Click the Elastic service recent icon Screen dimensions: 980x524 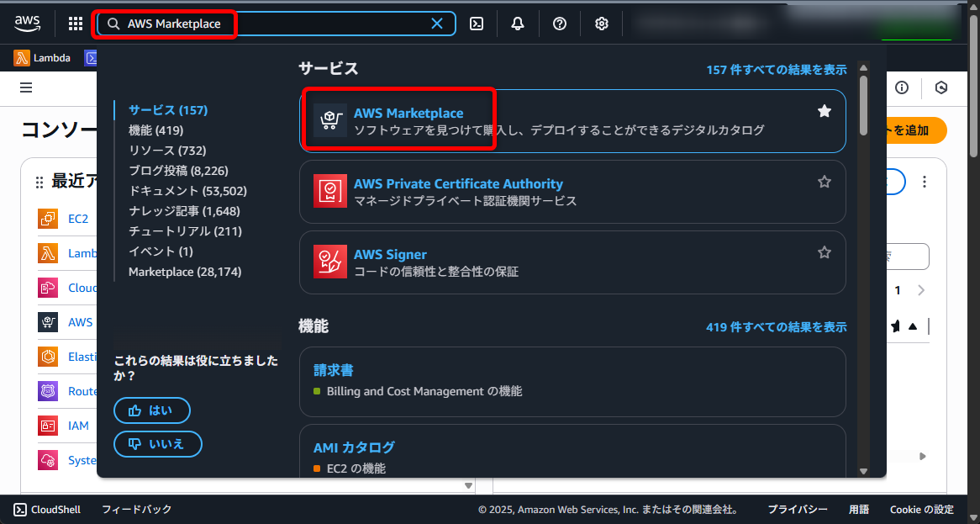[48, 357]
